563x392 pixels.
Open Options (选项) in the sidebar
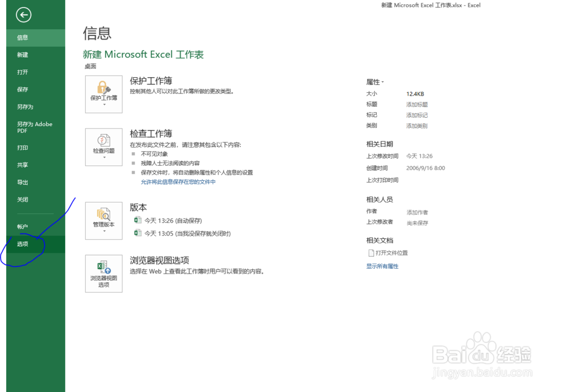click(x=35, y=244)
